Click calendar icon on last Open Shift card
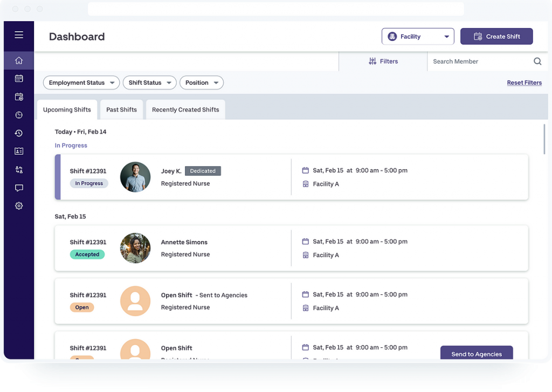 pos(305,347)
